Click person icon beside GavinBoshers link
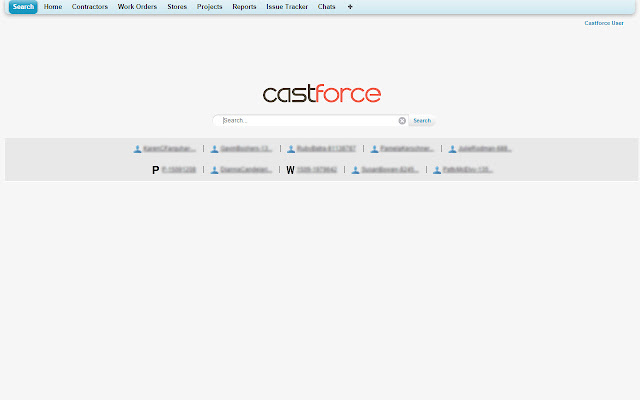This screenshot has width=640, height=400. [x=214, y=149]
